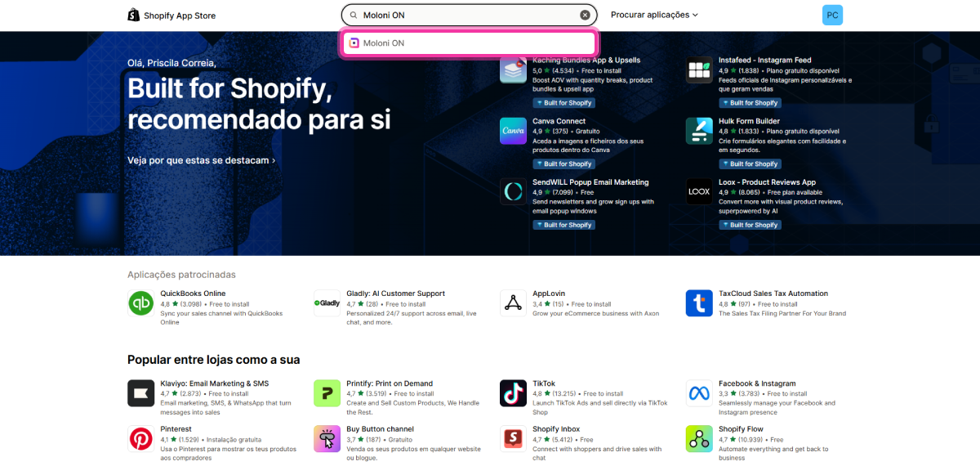Click the Pinterest app icon
The width and height of the screenshot is (980, 466).
140,439
